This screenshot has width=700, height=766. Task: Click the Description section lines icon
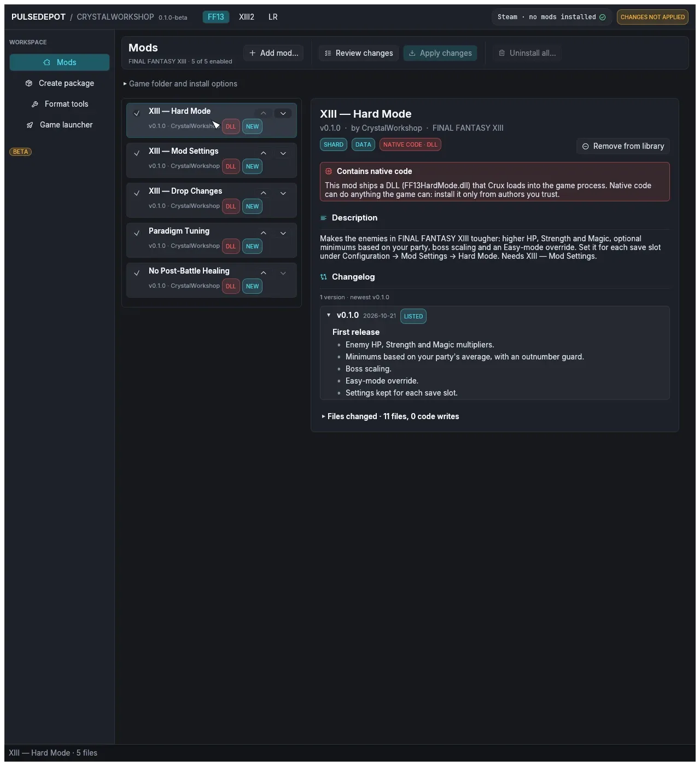point(324,218)
